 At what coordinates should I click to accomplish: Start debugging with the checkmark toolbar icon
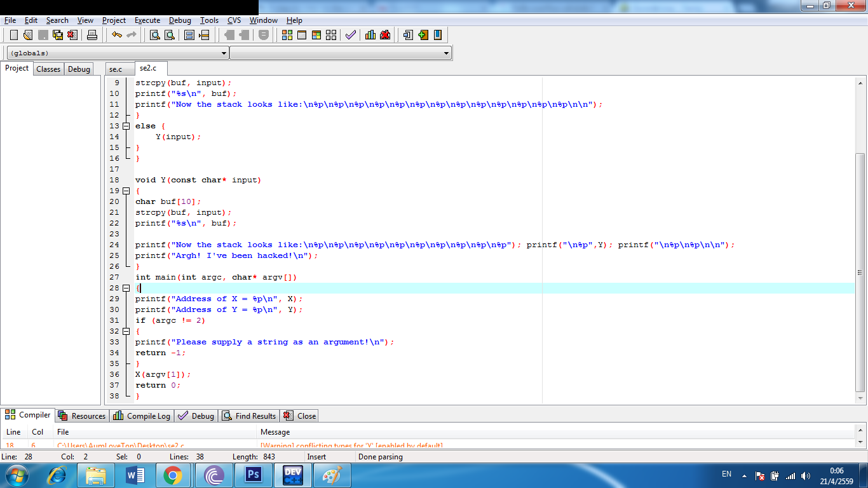(x=350, y=35)
